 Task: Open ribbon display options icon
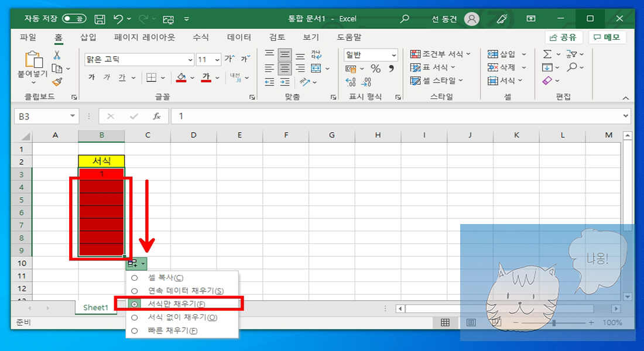point(530,19)
